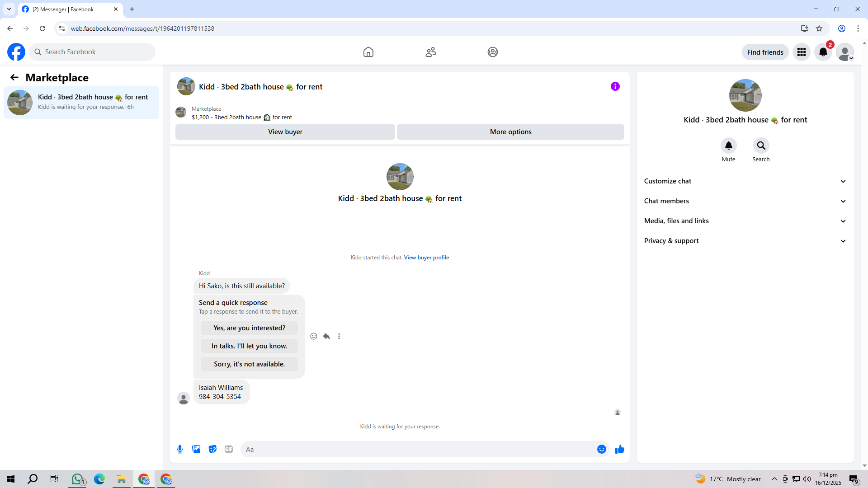Click the chat header house avatar
868x488 pixels.
pos(186,86)
